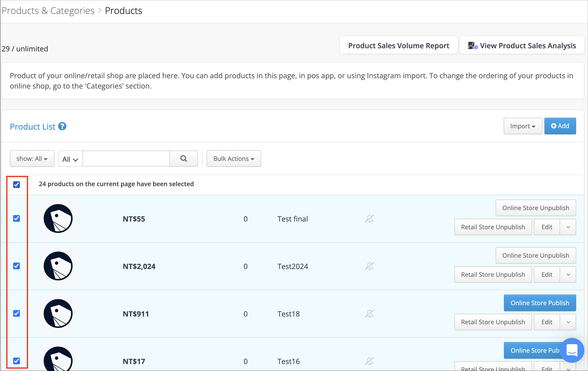Click the muted bell icon for Test final
This screenshot has width=588, height=371.
pyautogui.click(x=369, y=219)
